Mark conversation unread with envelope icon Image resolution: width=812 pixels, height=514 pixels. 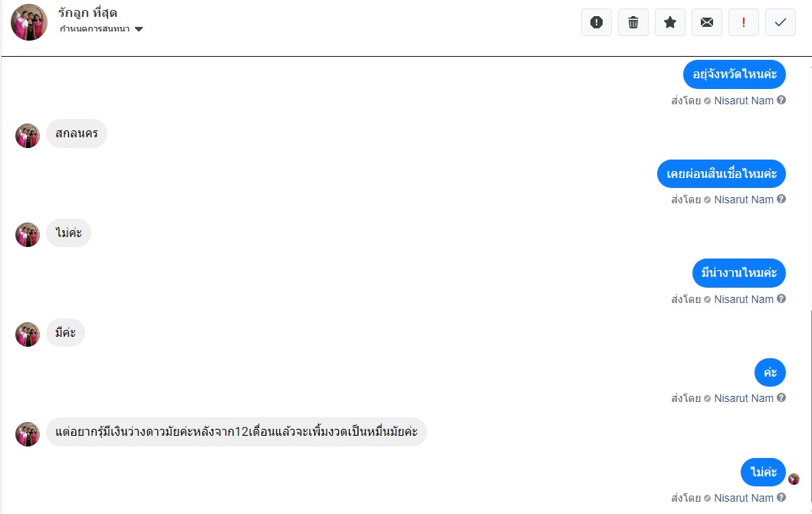pyautogui.click(x=707, y=22)
